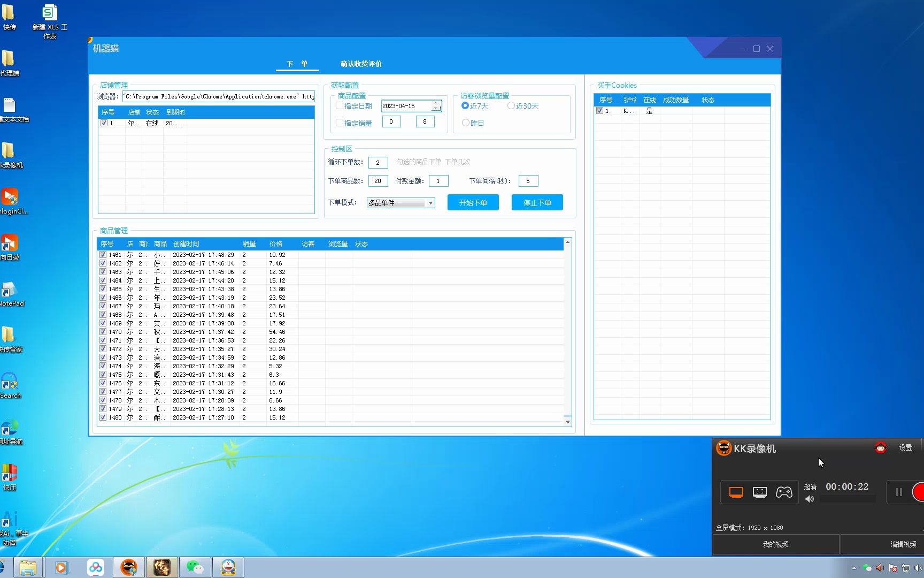Uncheck row 1 in 买手Cookies list

coord(599,111)
